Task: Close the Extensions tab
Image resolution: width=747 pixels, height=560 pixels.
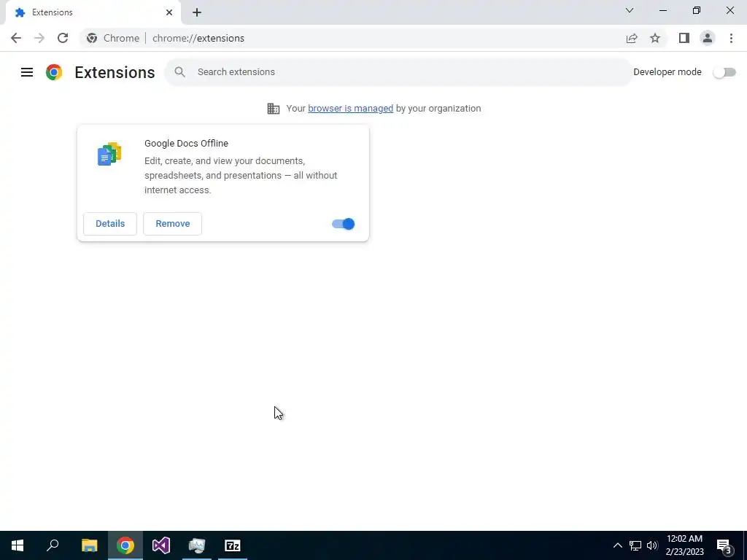Action: point(169,12)
